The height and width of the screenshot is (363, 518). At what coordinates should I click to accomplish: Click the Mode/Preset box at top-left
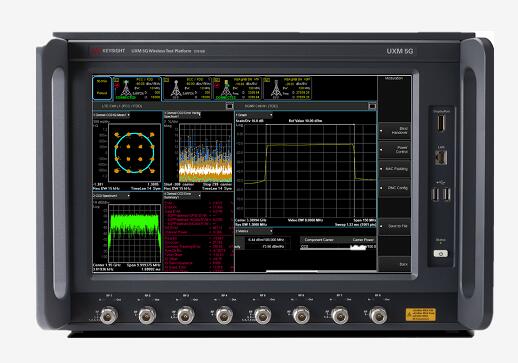[x=102, y=88]
